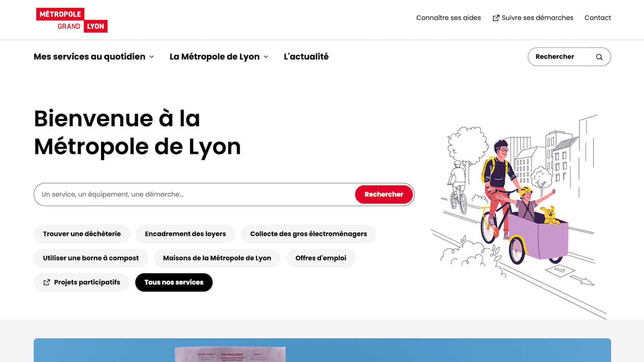
Task: Click Utiliser une borne à compost
Action: pyautogui.click(x=91, y=258)
